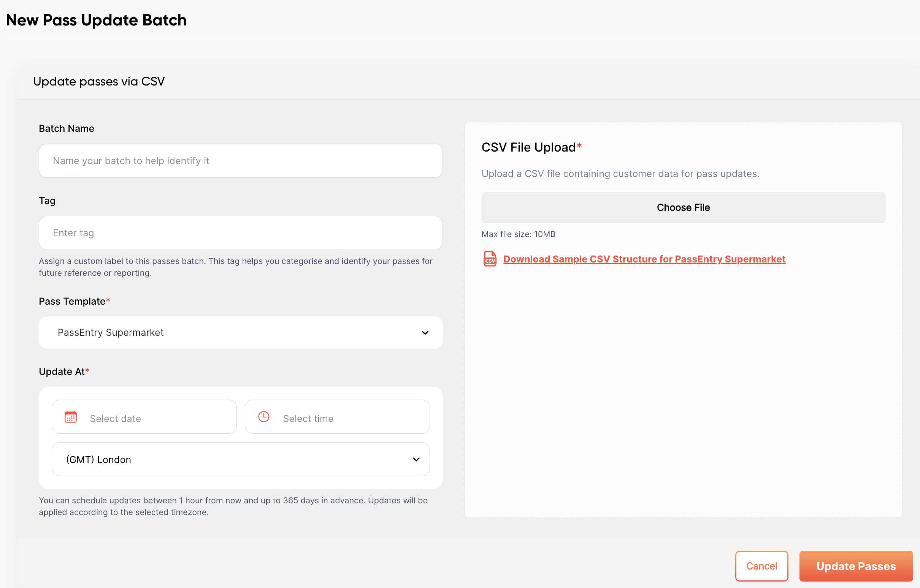Click into the Enter tag field
Image resolution: width=920 pixels, height=588 pixels.
pos(240,233)
